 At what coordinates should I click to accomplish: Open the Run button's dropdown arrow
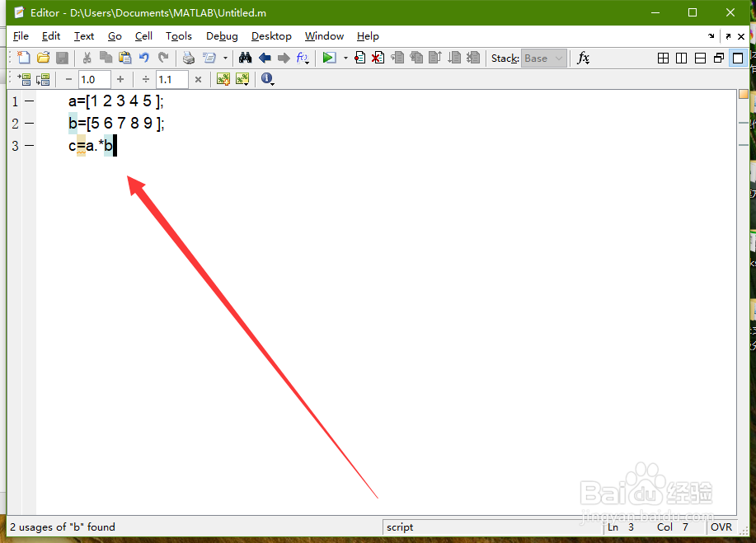click(345, 59)
